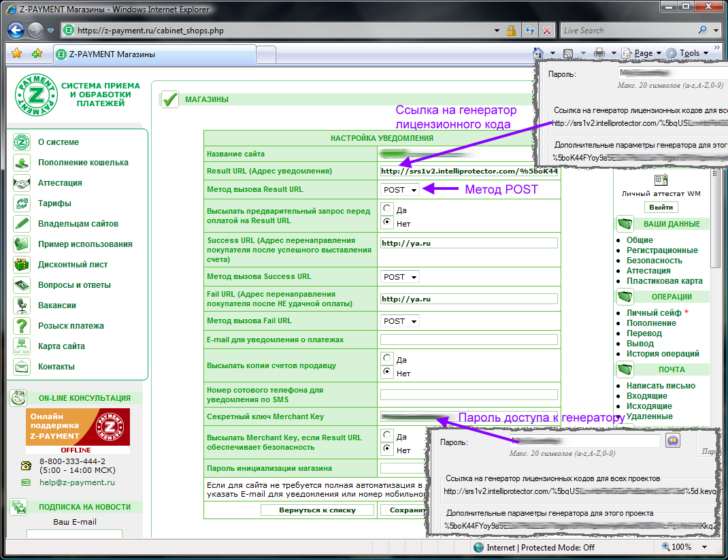Image resolution: width=728 pixels, height=560 pixels.
Task: Open a new blank browser tab
Action: click(x=266, y=55)
